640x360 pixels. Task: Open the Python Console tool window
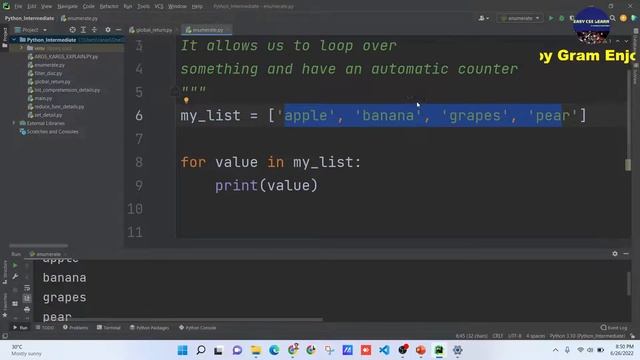pos(198,328)
